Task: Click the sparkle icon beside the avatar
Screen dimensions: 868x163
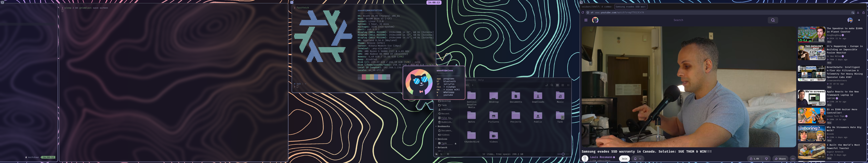Action: 859,20
